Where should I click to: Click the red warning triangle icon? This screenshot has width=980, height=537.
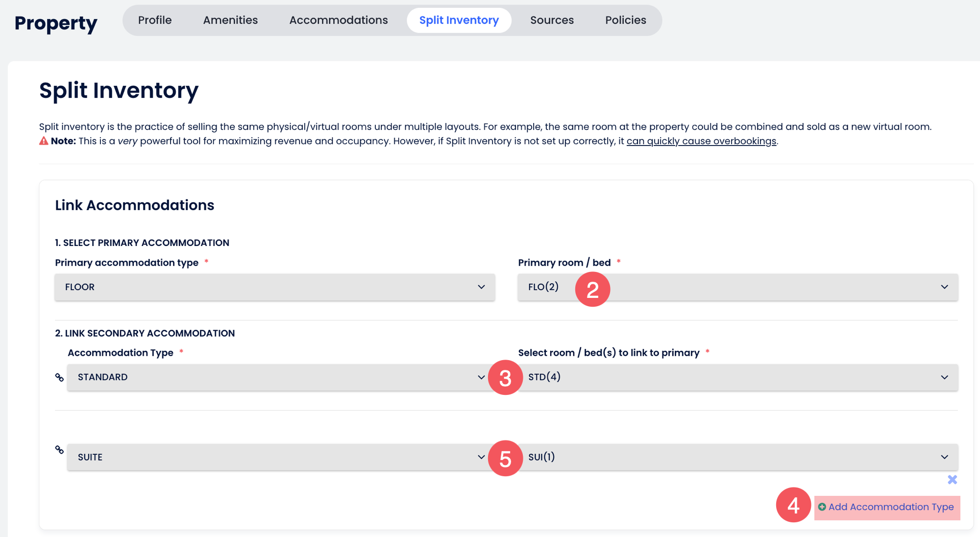point(44,141)
